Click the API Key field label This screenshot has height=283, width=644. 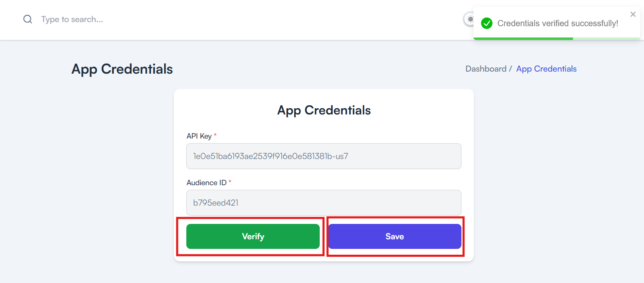point(199,136)
